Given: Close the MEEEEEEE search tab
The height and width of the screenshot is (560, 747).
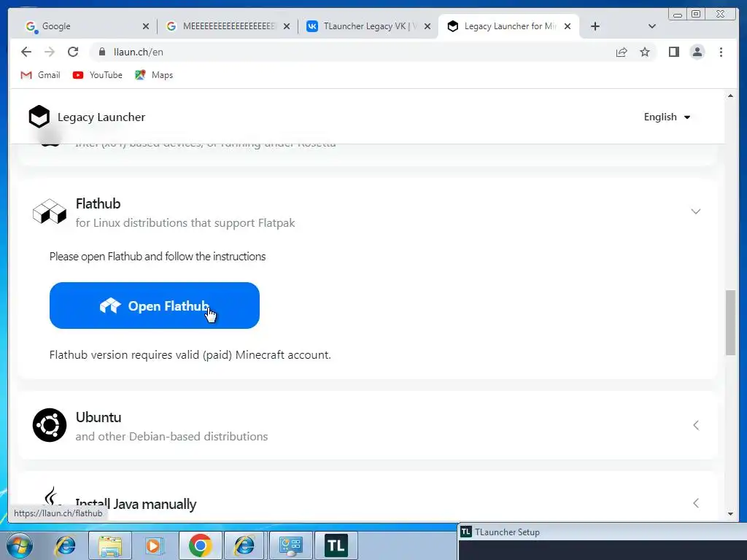Looking at the screenshot, I should [287, 26].
